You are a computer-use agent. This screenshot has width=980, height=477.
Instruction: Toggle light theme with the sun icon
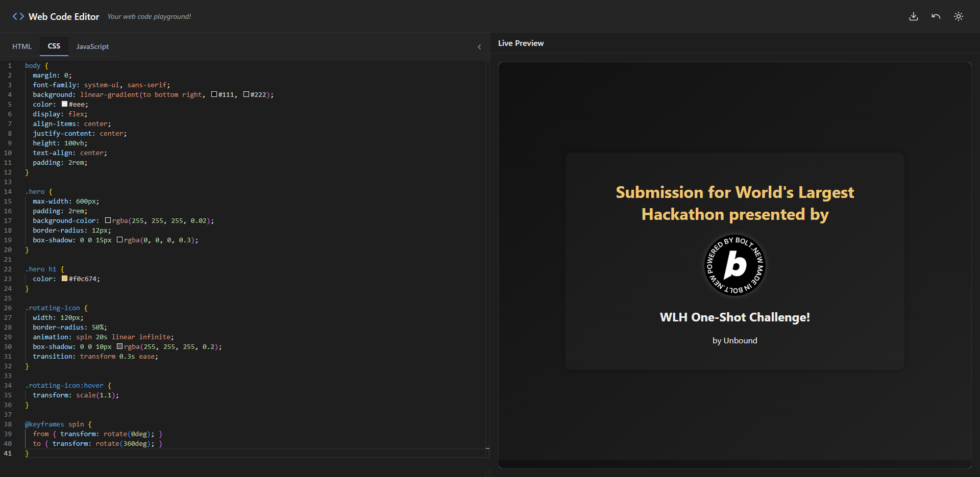click(x=959, y=16)
